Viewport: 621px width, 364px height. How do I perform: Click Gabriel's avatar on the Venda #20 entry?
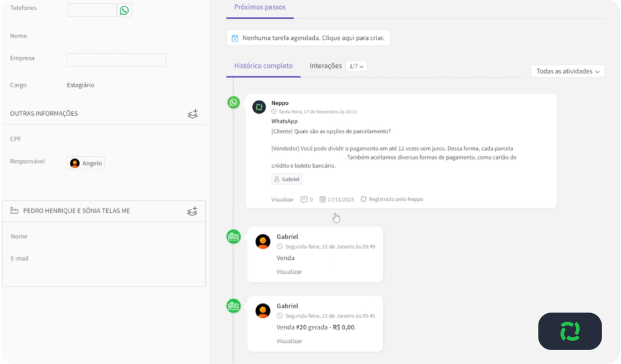point(263,311)
